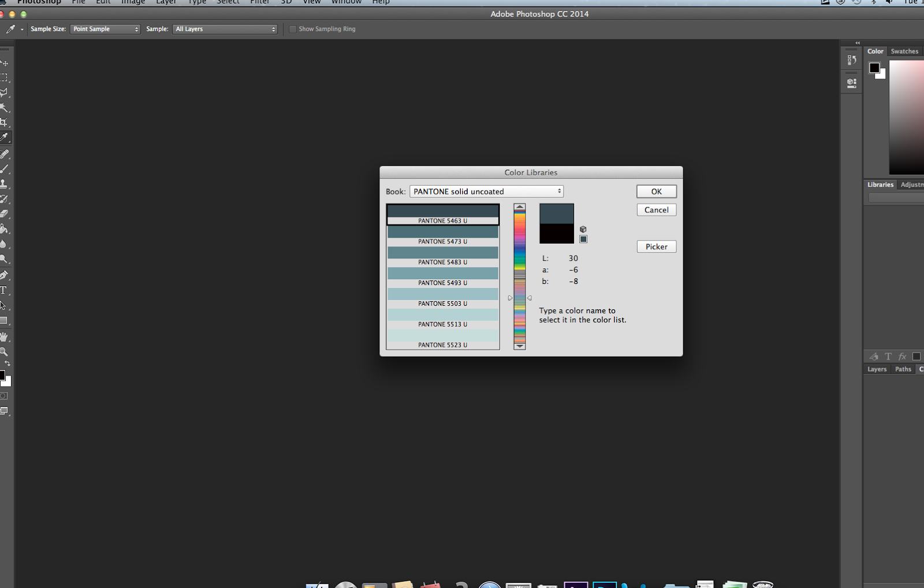Toggle Quick Mask mode

click(x=4, y=396)
